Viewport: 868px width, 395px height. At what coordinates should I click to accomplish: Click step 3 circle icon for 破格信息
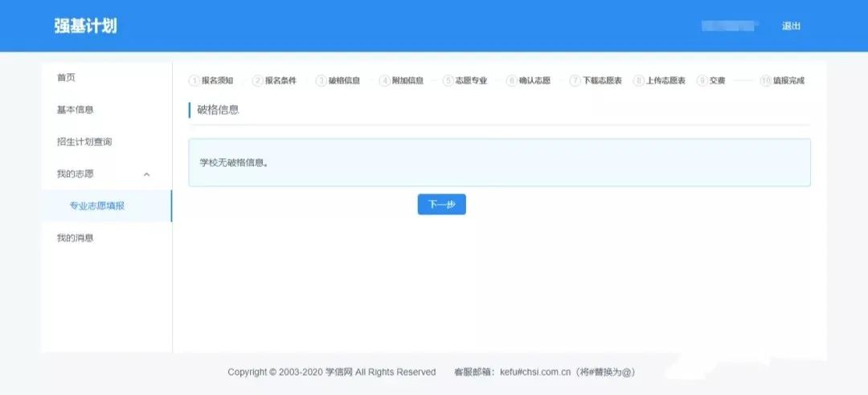point(321,81)
